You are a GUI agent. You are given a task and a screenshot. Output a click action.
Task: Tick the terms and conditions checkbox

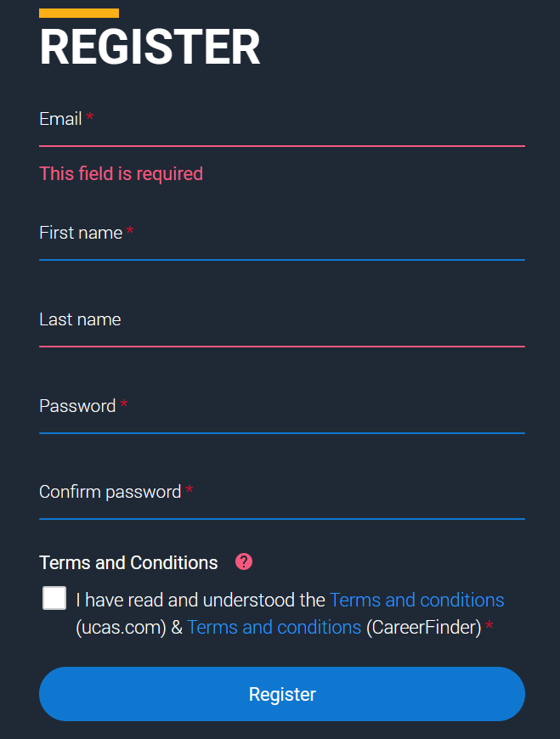click(54, 598)
